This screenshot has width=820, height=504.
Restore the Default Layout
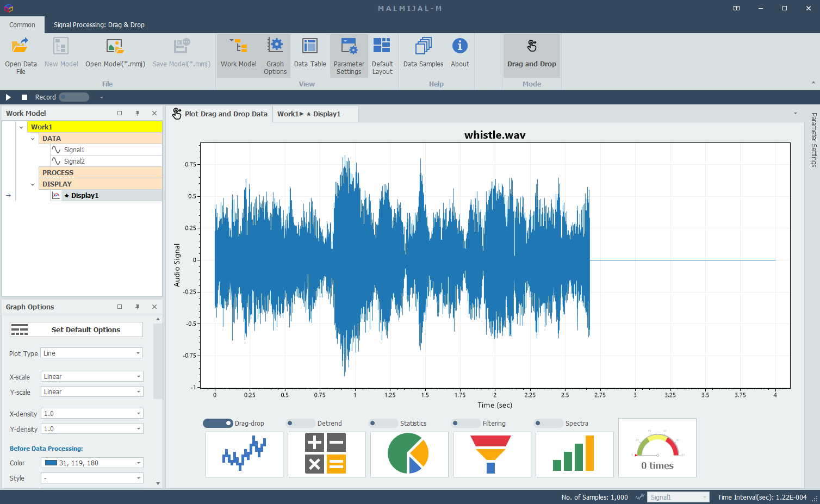click(x=382, y=55)
